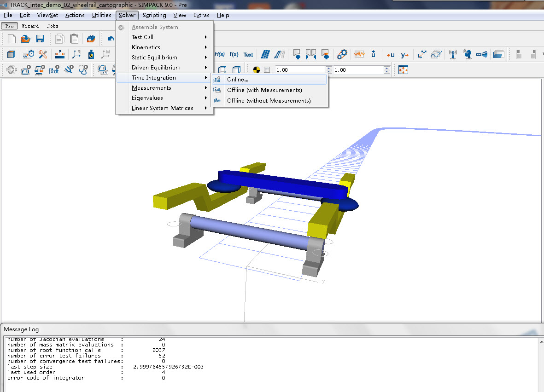Click the "number of root function calls" line

click(x=86, y=350)
